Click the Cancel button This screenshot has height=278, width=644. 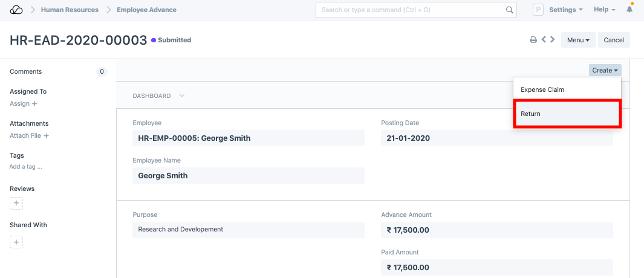click(614, 40)
